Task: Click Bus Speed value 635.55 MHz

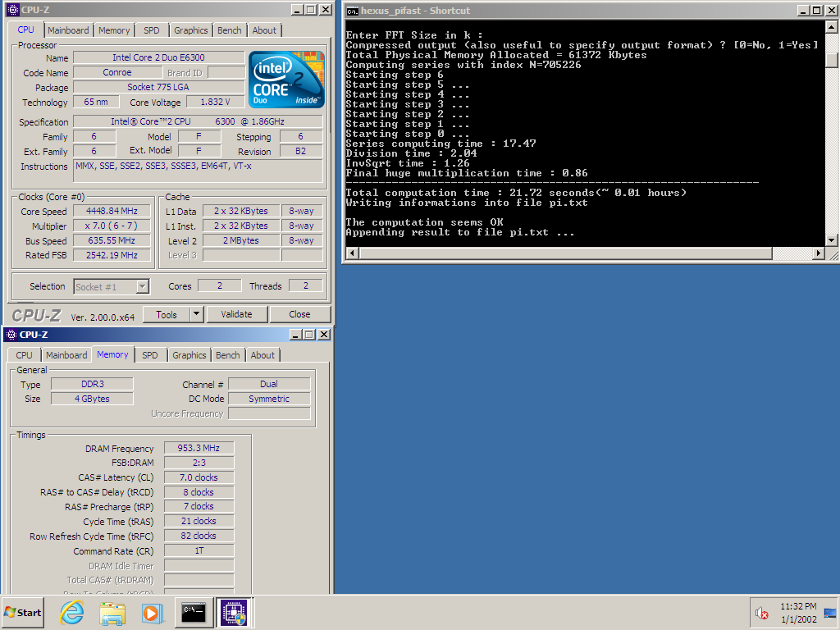Action: coord(112,241)
